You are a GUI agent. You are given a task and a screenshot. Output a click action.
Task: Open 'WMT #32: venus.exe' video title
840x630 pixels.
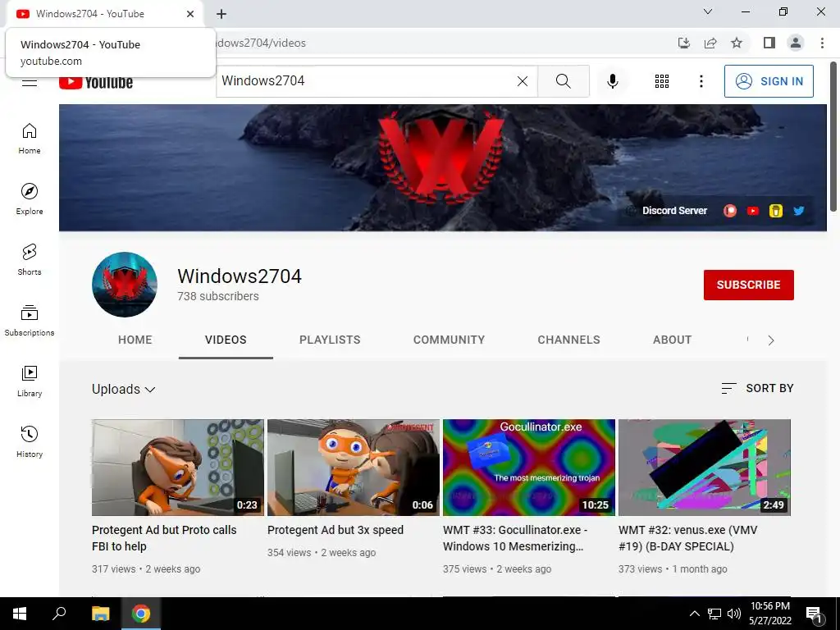688,538
